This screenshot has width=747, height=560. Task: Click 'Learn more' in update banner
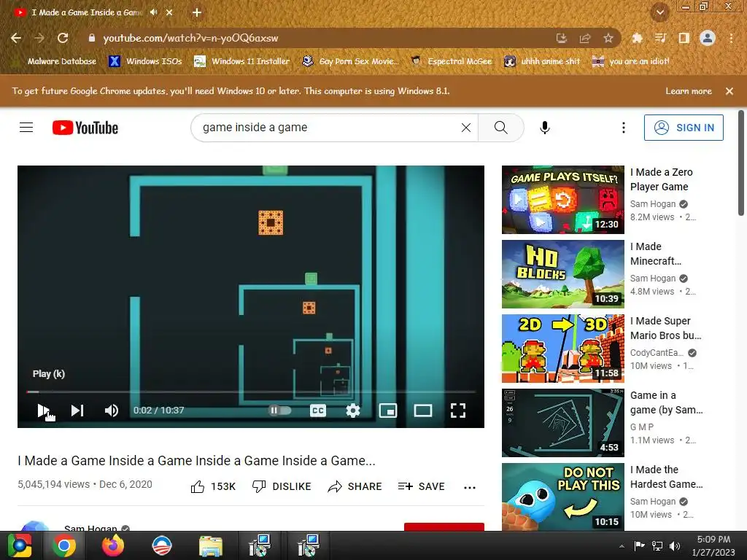click(x=689, y=91)
